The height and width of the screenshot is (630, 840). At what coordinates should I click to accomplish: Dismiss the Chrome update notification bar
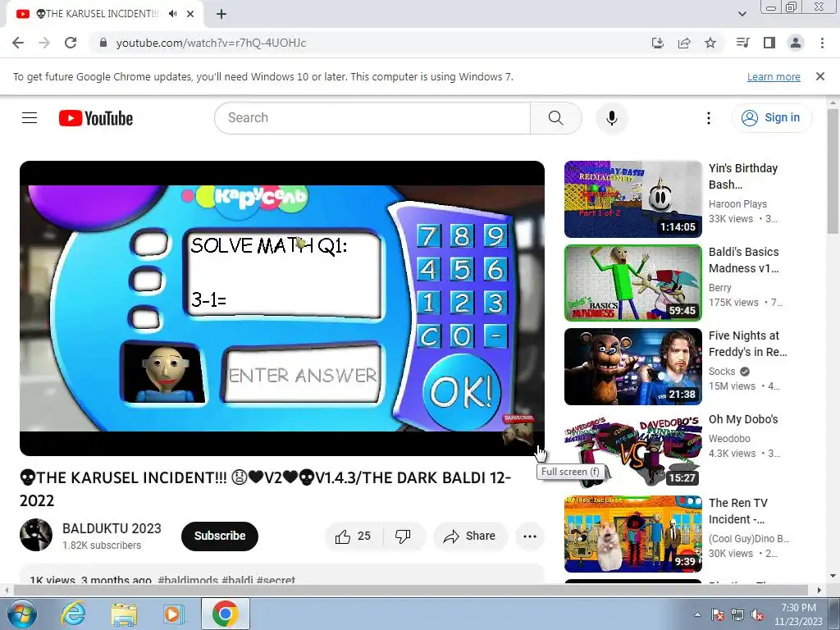(x=820, y=76)
